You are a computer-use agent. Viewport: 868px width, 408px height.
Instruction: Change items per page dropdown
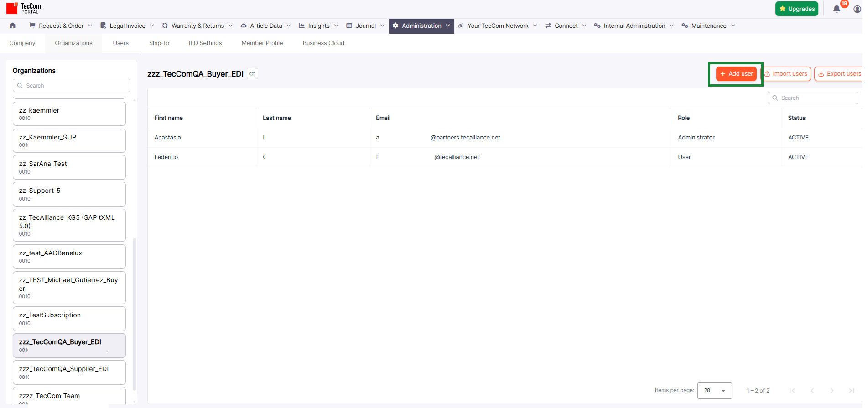pyautogui.click(x=714, y=391)
